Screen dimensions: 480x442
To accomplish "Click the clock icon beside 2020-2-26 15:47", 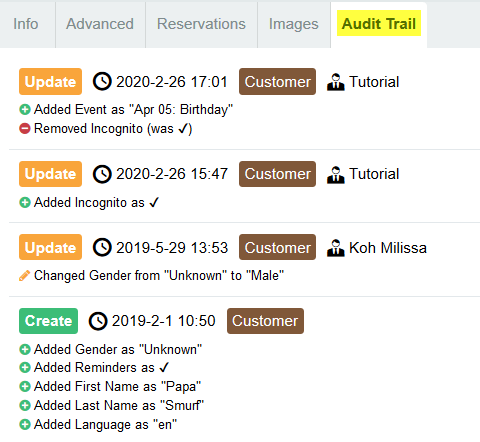I will coord(102,174).
